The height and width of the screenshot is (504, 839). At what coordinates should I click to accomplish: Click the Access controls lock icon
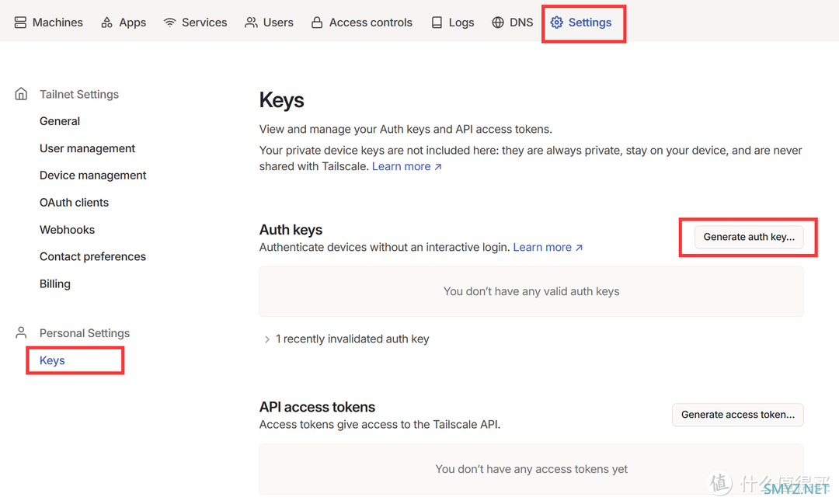[x=317, y=23]
